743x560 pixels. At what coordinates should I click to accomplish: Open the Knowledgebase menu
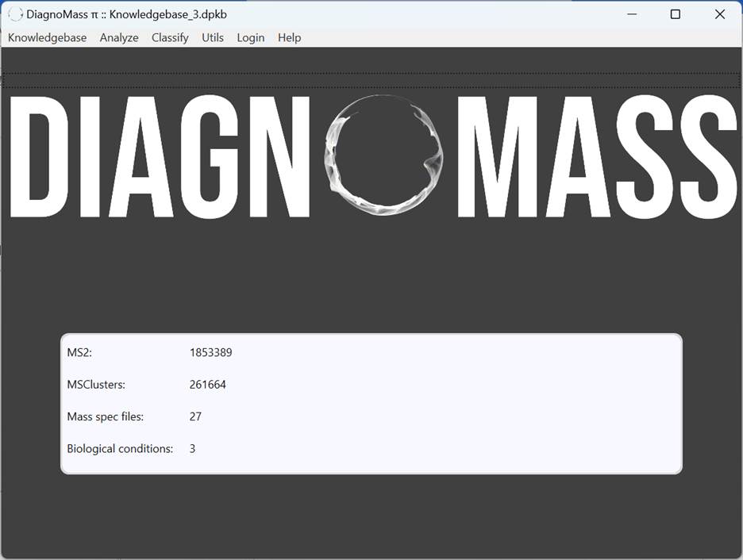(47, 37)
